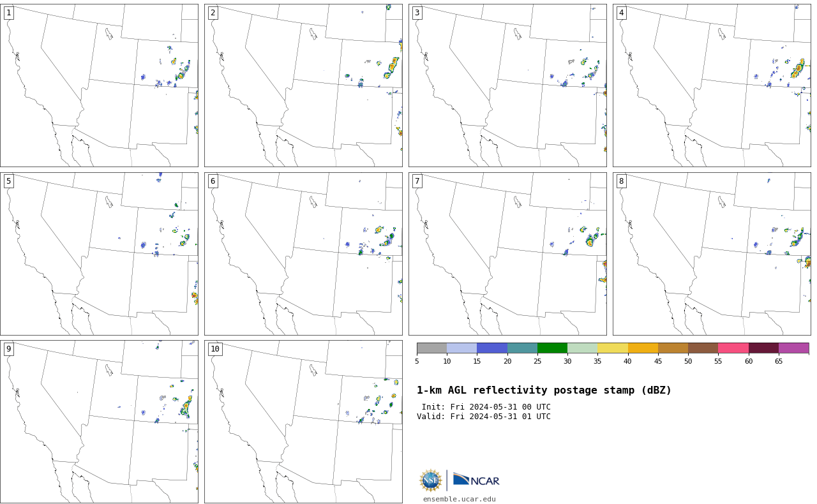Viewport: 817px width, 504px height.
Task: Click the NCAR logo
Action: tap(476, 480)
